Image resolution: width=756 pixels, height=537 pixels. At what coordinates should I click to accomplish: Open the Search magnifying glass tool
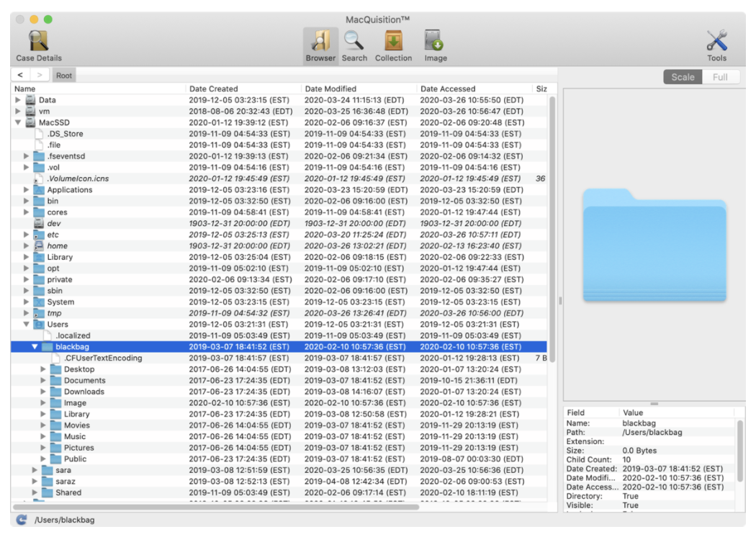click(x=354, y=40)
